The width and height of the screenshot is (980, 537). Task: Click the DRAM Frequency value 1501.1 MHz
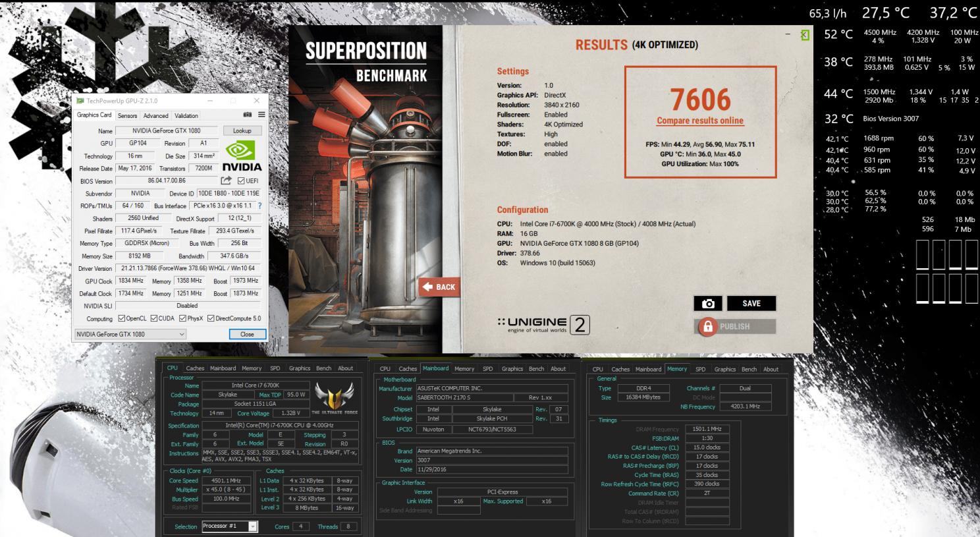coord(707,429)
